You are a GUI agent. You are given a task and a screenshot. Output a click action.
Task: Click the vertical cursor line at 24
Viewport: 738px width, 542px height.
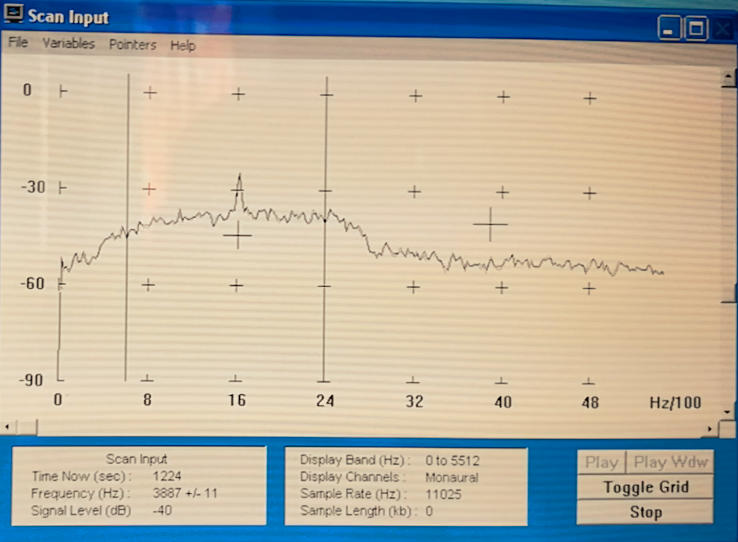pos(325,231)
